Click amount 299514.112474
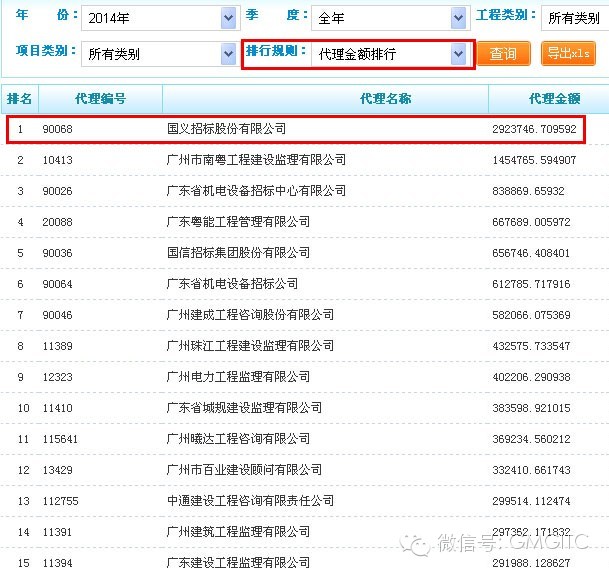 (x=532, y=501)
